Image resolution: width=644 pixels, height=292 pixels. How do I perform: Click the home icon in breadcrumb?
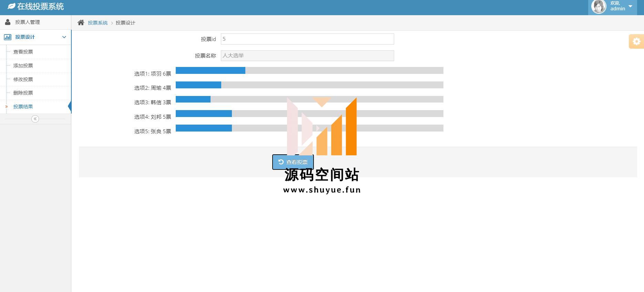point(81,23)
